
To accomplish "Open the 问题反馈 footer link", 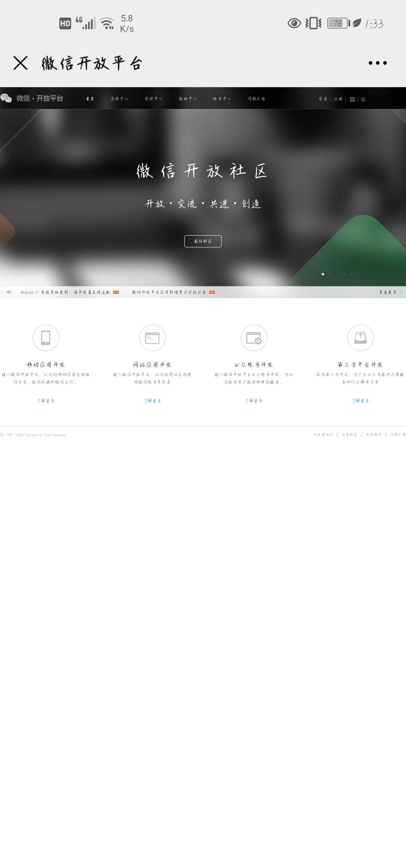I will coord(398,434).
